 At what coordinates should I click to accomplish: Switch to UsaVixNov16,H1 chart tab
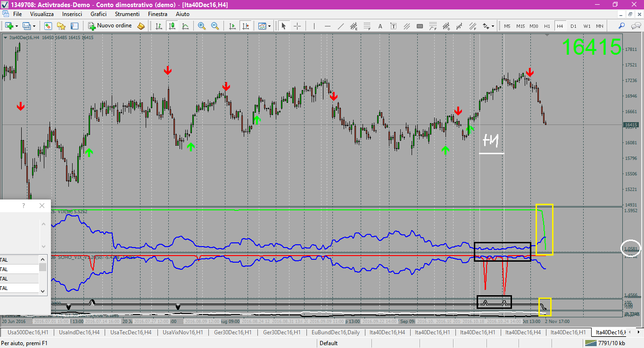183,332
